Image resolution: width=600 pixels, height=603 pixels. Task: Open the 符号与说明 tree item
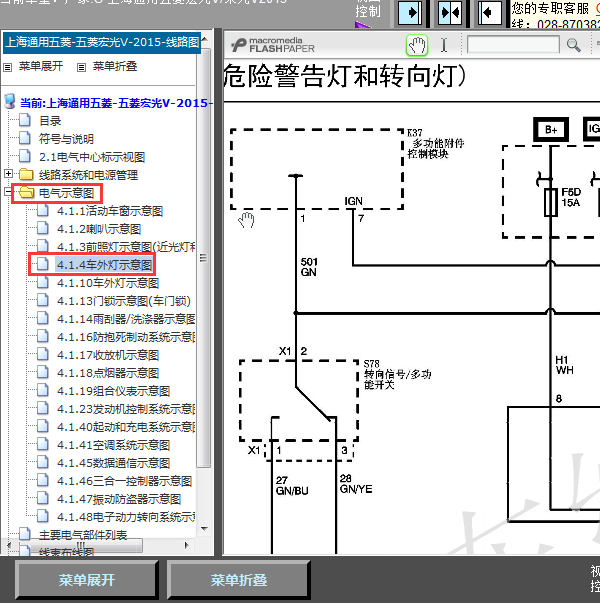point(66,139)
